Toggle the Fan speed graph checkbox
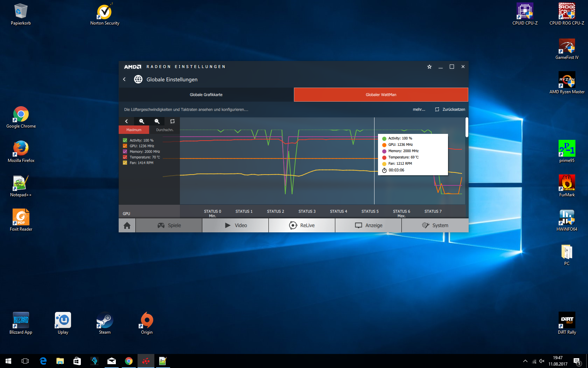The image size is (588, 368). coord(125,163)
